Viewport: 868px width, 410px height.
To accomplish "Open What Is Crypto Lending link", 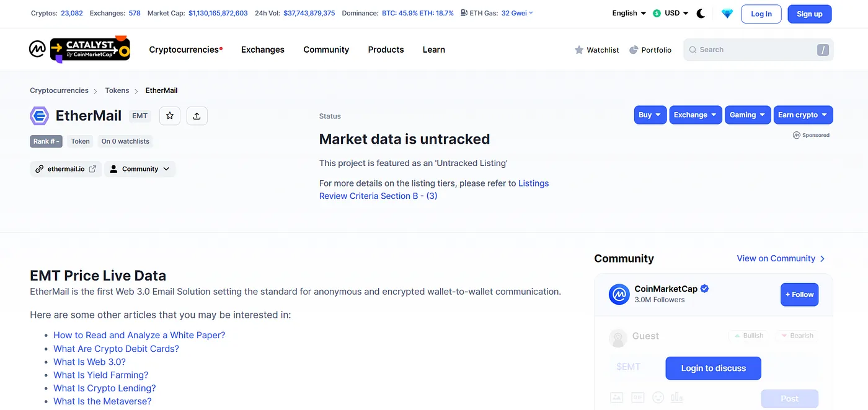I will 104,388.
